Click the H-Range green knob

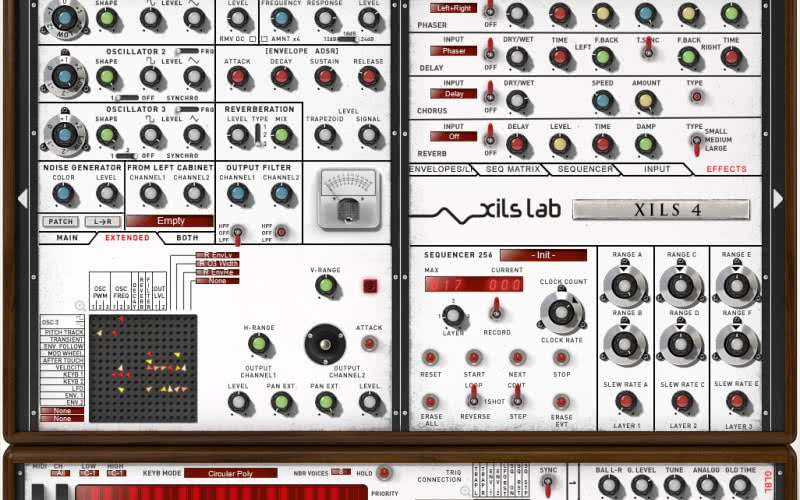click(259, 344)
